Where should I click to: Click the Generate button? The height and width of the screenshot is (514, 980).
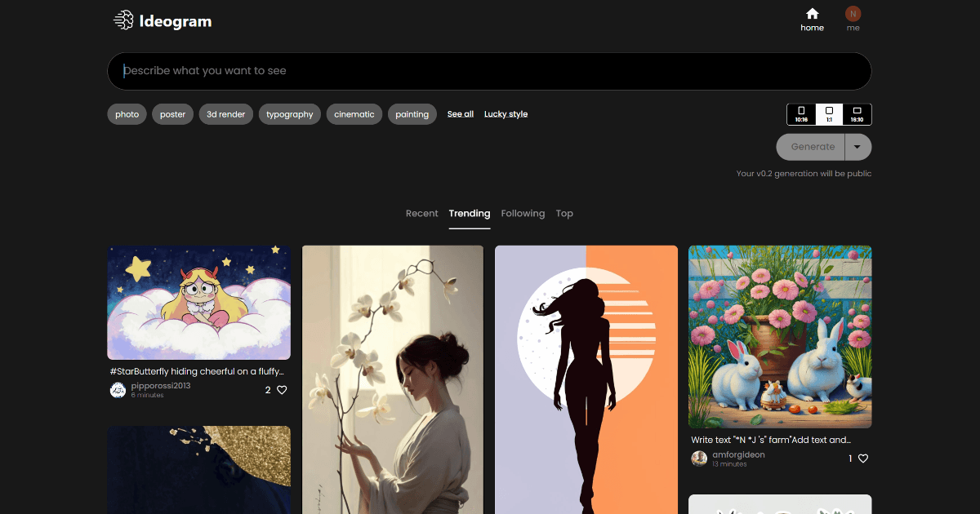coord(810,147)
